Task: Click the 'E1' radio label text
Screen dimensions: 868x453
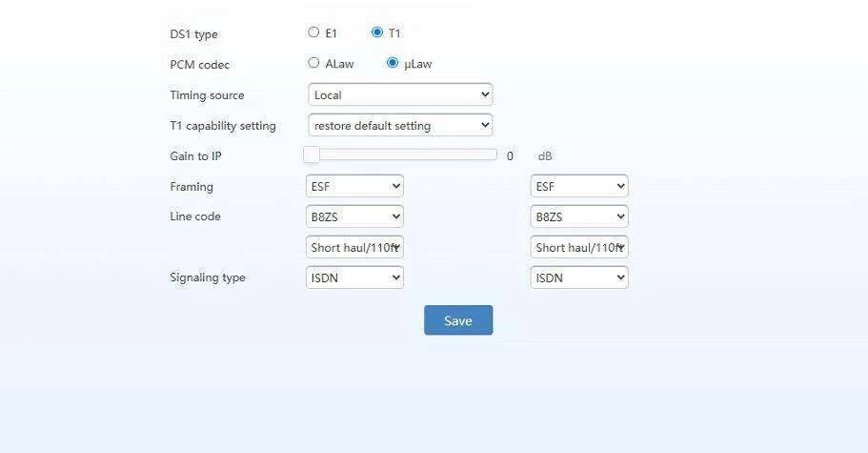Action: tap(331, 33)
